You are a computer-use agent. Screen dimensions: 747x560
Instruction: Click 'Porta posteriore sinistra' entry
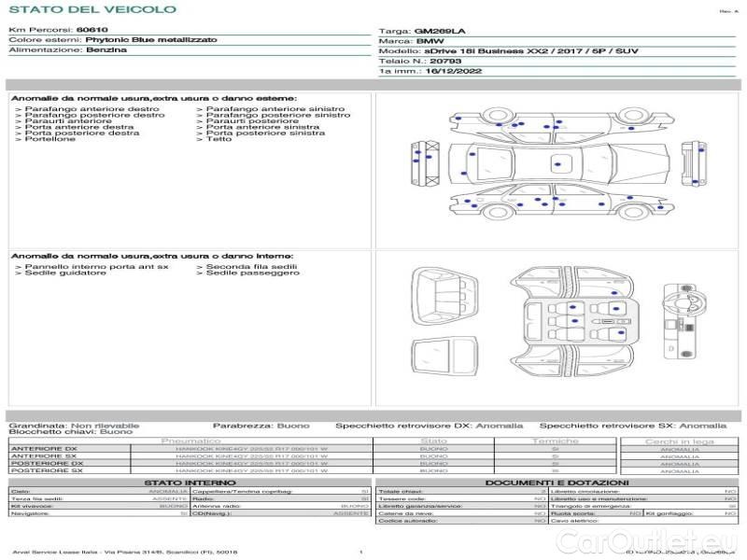tap(265, 133)
